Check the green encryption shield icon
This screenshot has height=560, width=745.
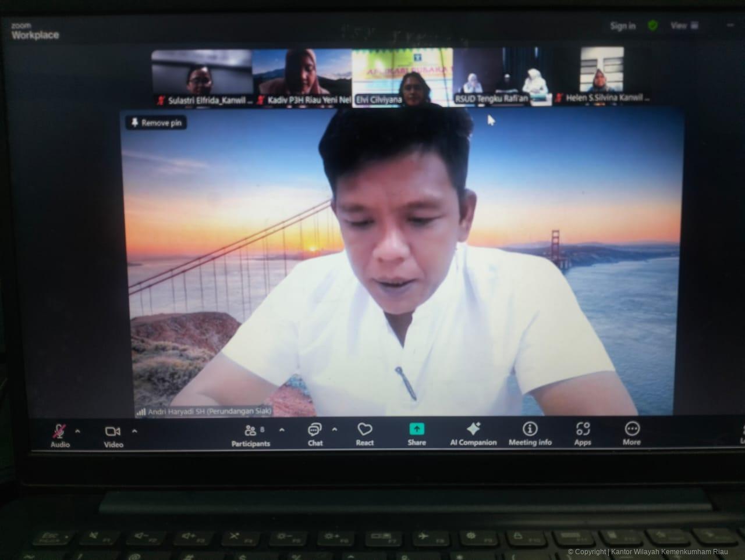653,26
